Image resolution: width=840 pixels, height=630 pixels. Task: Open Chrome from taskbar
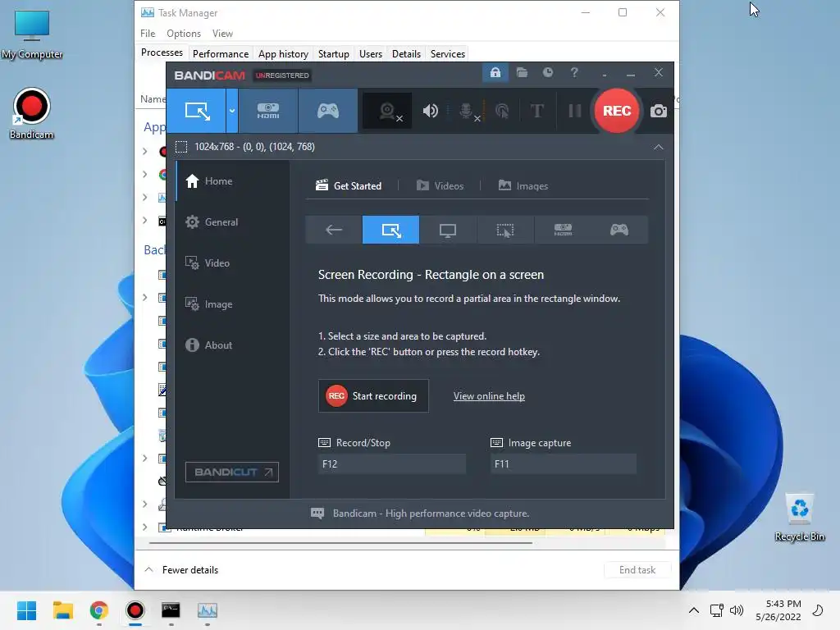[x=98, y=610]
